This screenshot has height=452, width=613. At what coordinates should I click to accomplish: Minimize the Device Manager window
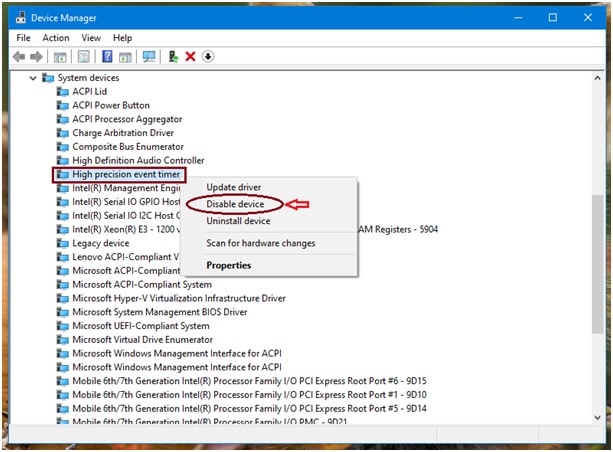518,18
